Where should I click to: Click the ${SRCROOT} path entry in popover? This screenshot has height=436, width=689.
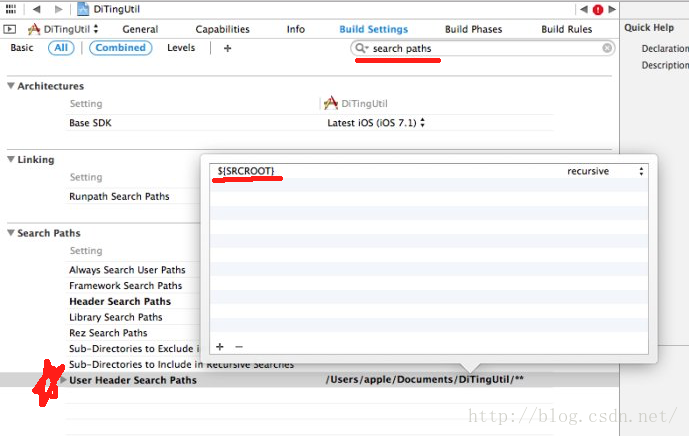pyautogui.click(x=246, y=171)
